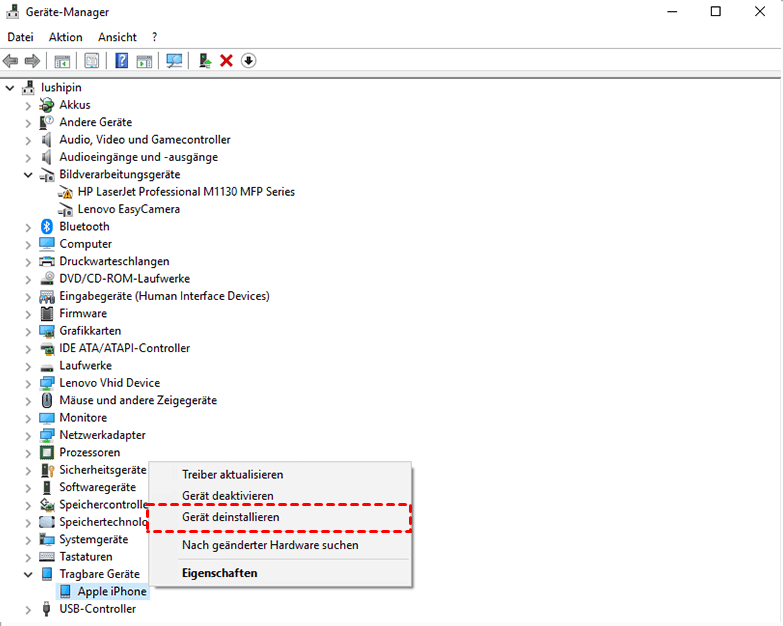Click the Akkus battery icon
Screen dimensions: 783x626
[47, 105]
